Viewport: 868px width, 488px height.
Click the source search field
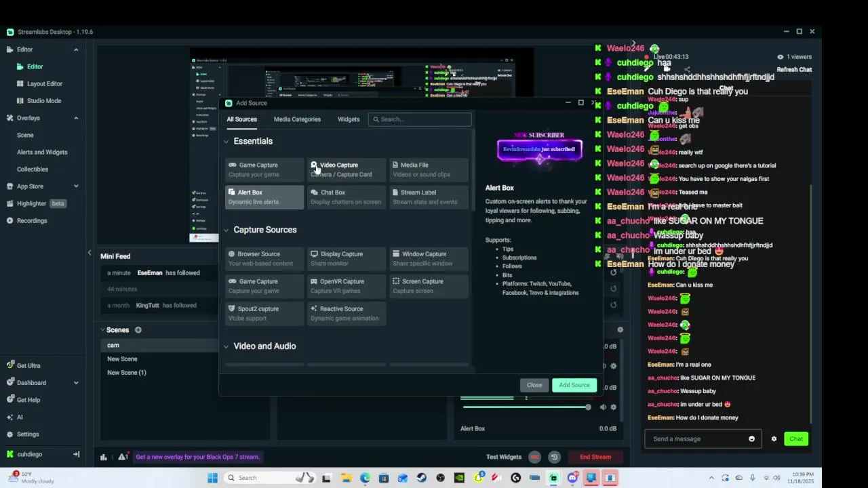(x=420, y=119)
